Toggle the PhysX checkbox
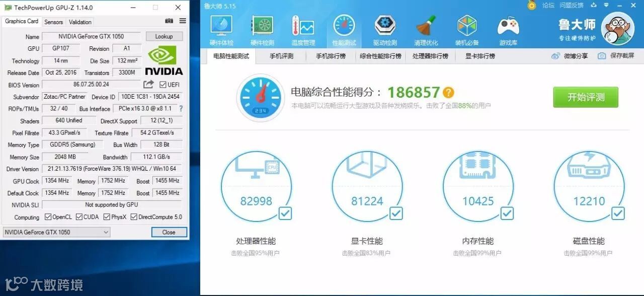The height and width of the screenshot is (296, 644). [107, 217]
